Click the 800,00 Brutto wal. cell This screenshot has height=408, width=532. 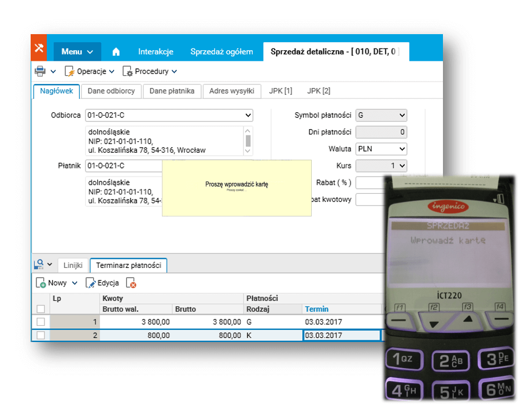(x=136, y=335)
